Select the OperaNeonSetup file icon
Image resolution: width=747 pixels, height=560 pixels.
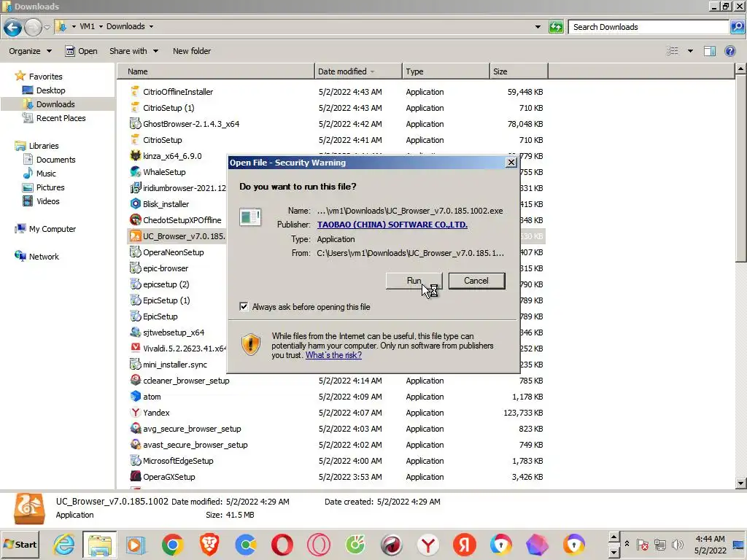pos(135,252)
